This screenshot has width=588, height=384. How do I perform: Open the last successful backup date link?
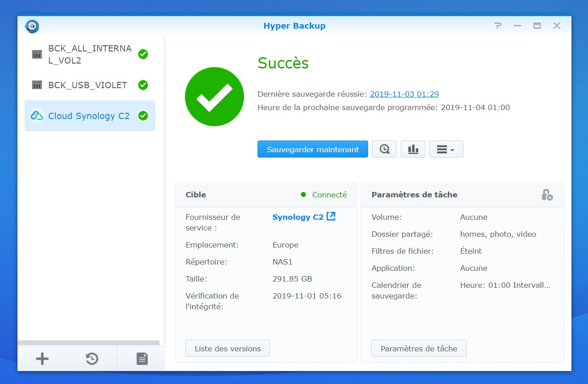(x=404, y=94)
